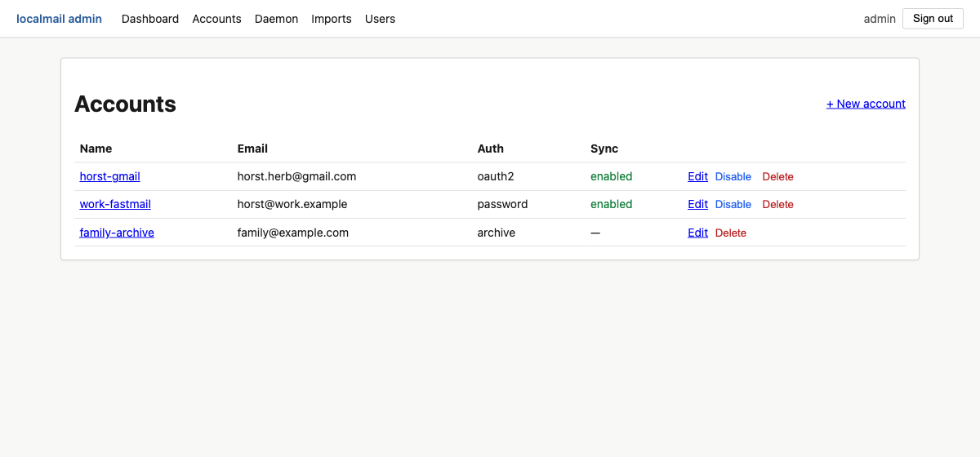980x457 pixels.
Task: Click the password auth value
Action: [x=502, y=204]
